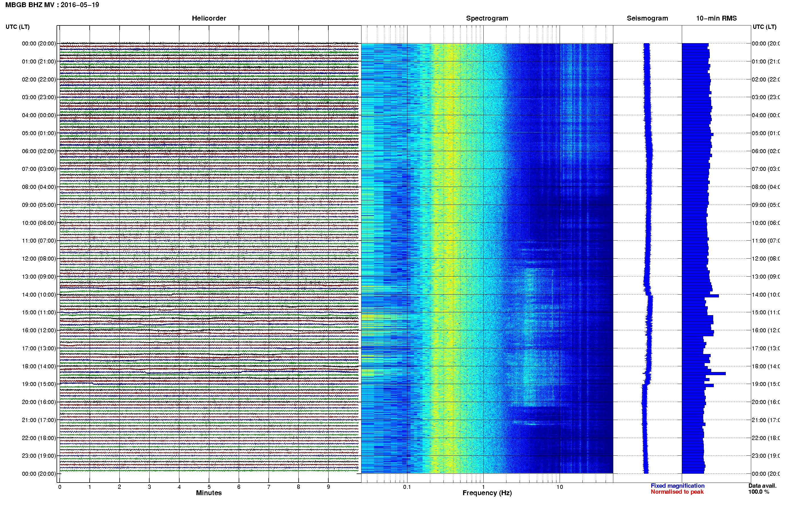
Task: Select the left axis label "15:00 (11:00)"
Action: tap(39, 313)
